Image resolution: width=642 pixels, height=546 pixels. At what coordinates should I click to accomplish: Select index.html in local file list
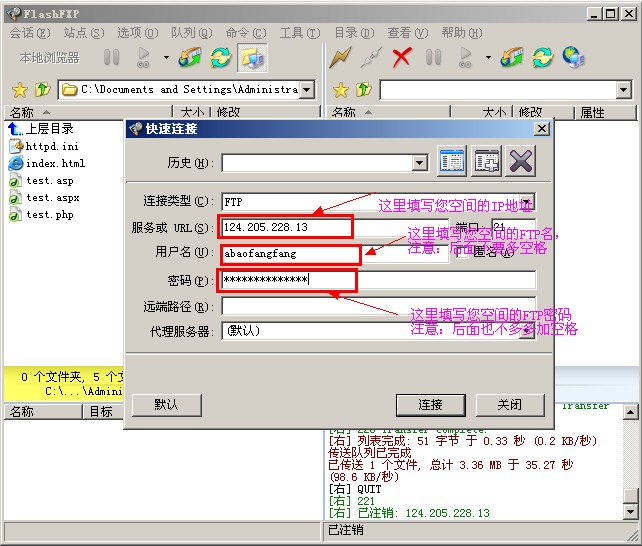pos(55,163)
